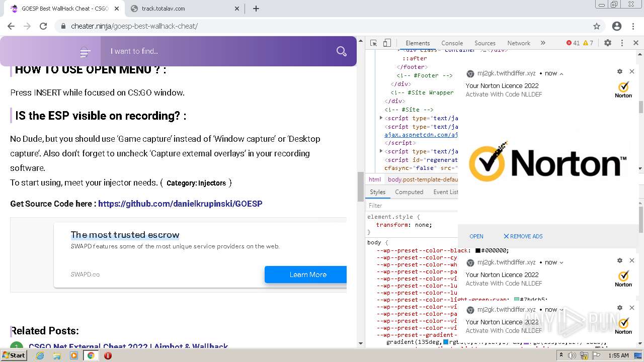The height and width of the screenshot is (362, 644).
Task: Dismiss the third Norton notification
Action: pos(632,308)
